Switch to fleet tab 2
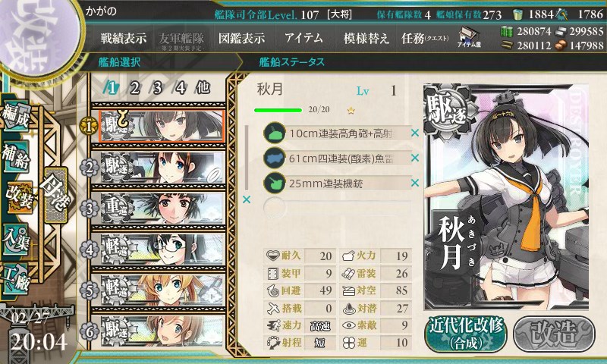 (x=134, y=88)
